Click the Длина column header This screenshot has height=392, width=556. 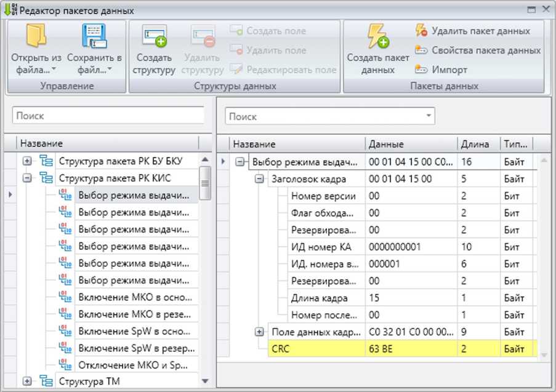point(478,144)
